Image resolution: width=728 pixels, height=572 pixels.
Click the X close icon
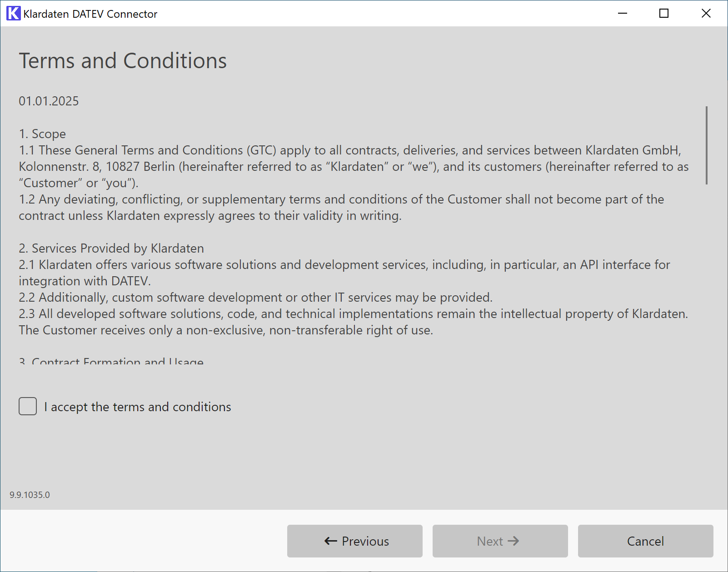[x=706, y=14]
